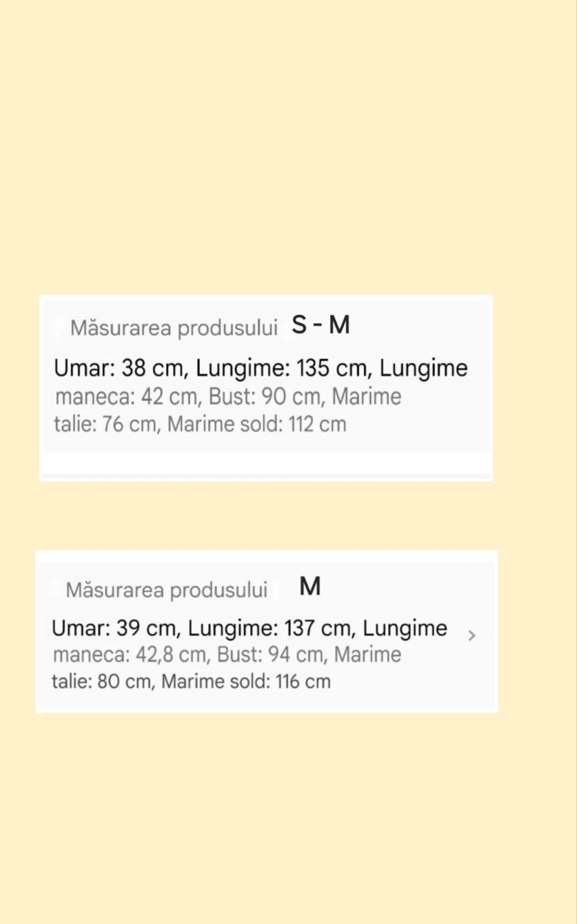The height and width of the screenshot is (924, 577).
Task: Select the standalone "M" size label
Action: [x=310, y=587]
